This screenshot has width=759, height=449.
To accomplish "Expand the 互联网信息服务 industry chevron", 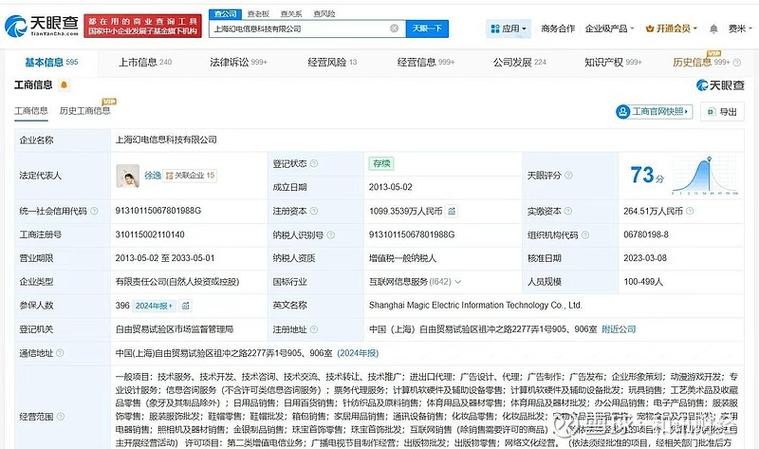I will [458, 282].
